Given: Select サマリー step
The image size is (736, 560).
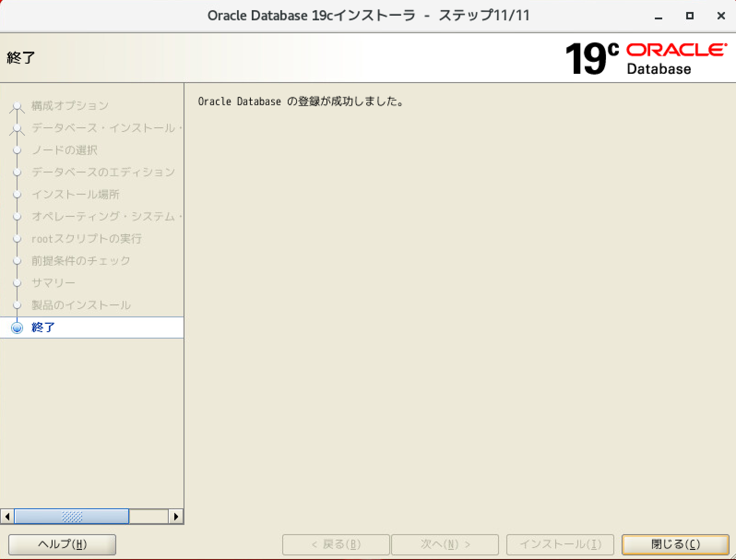Looking at the screenshot, I should (x=53, y=283).
